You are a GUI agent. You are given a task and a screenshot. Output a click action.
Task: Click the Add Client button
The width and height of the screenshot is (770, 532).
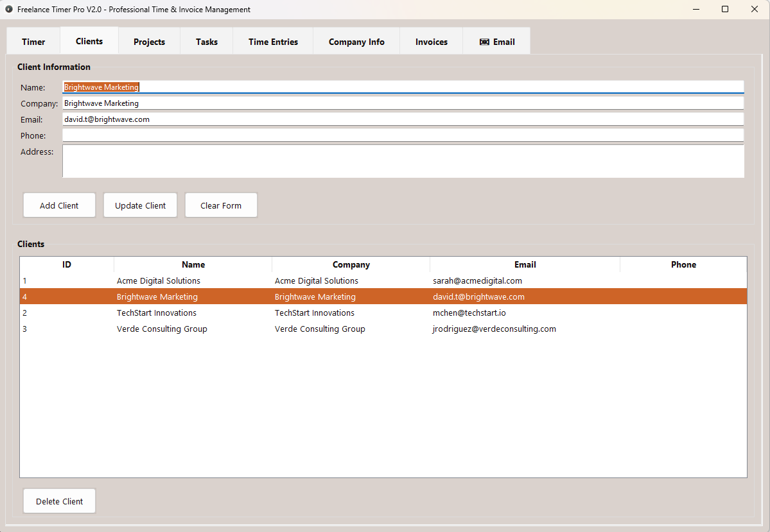click(59, 205)
